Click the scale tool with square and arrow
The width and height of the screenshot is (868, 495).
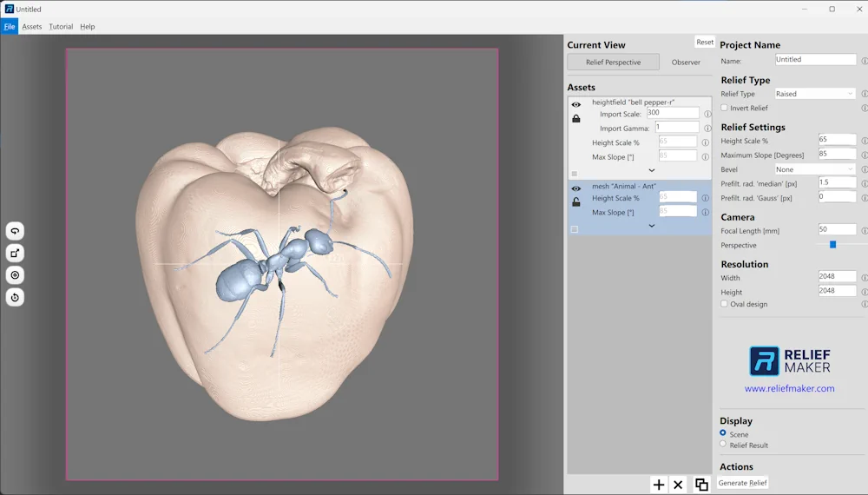click(15, 253)
